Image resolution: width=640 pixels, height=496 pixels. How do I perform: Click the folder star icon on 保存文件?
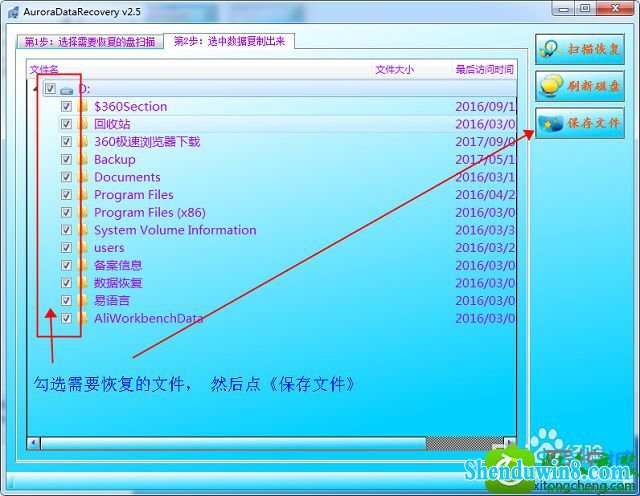(x=551, y=123)
